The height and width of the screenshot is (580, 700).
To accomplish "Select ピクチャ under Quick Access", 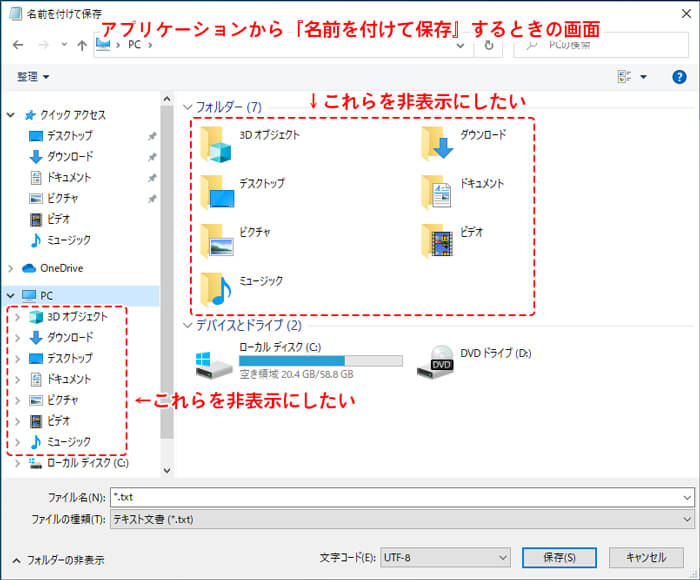I will pyautogui.click(x=54, y=198).
